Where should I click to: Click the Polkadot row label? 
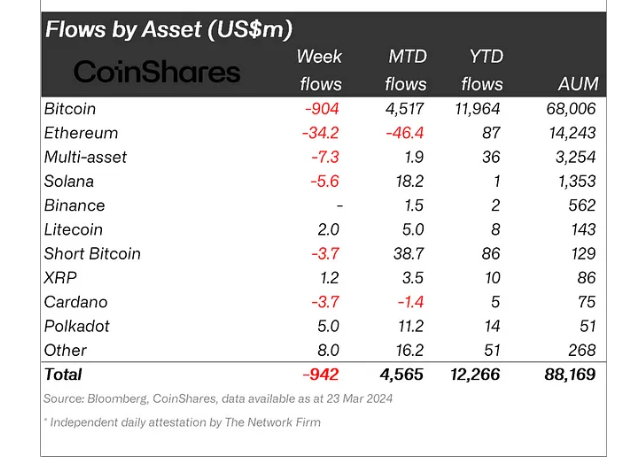point(77,326)
